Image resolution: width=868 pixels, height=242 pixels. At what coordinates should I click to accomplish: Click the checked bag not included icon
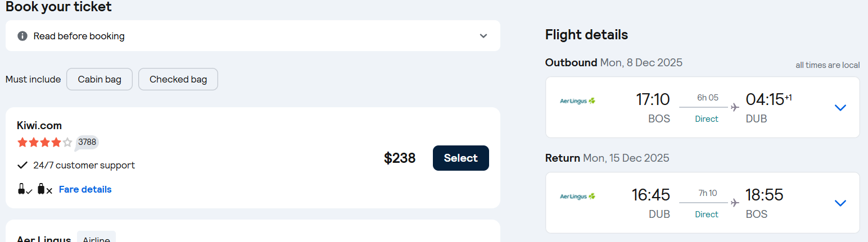44,189
